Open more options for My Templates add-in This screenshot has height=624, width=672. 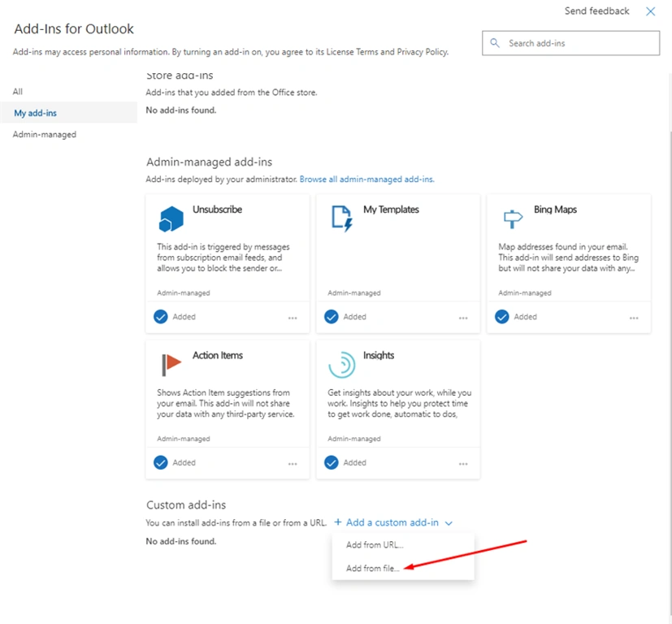click(463, 318)
